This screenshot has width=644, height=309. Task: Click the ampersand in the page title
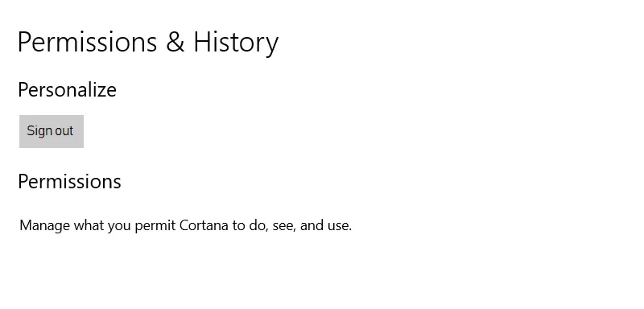[175, 43]
